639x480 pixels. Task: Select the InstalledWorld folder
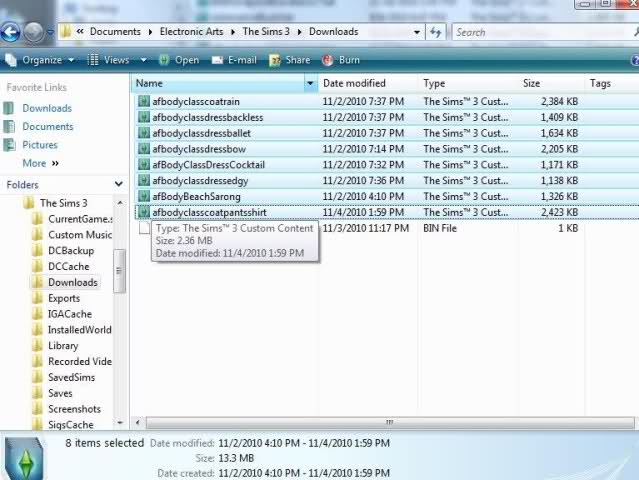coord(79,330)
